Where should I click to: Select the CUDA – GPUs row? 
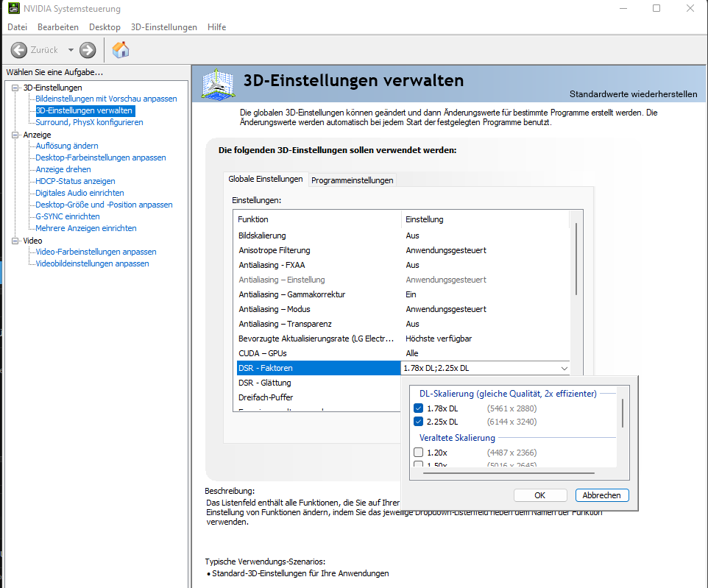[403, 353]
